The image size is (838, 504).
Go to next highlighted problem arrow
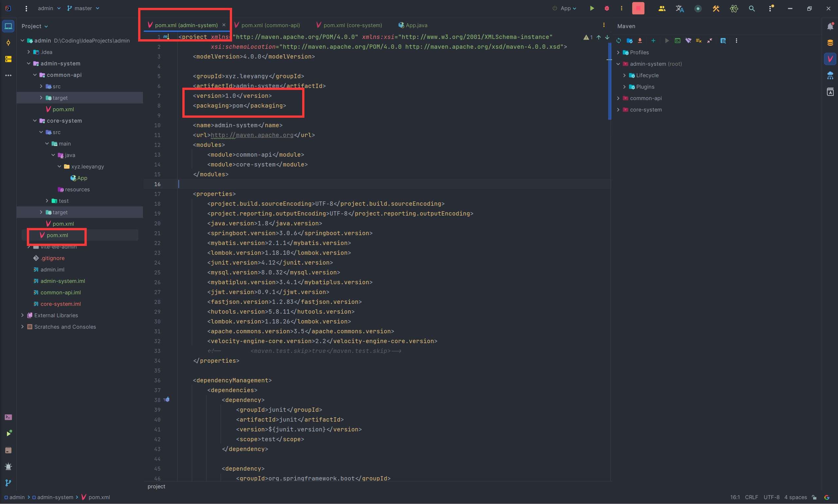[x=607, y=37]
